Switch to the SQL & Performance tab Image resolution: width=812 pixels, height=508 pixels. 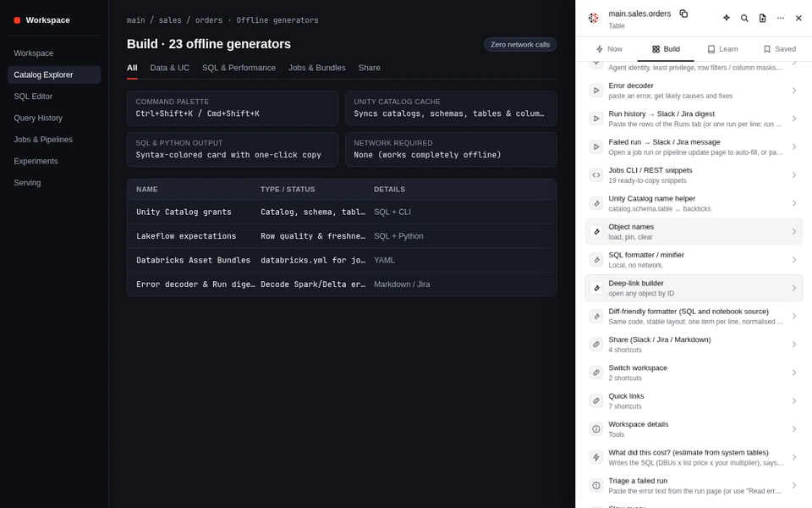[x=239, y=68]
